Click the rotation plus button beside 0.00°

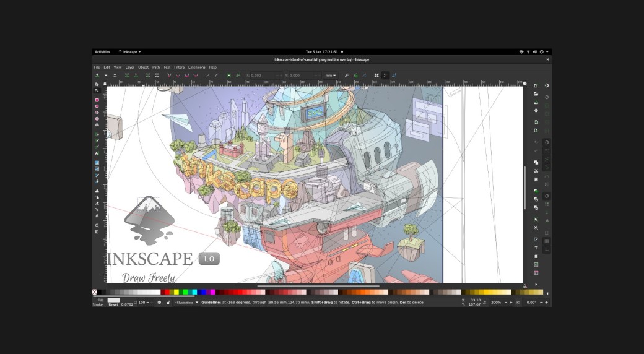click(x=546, y=303)
